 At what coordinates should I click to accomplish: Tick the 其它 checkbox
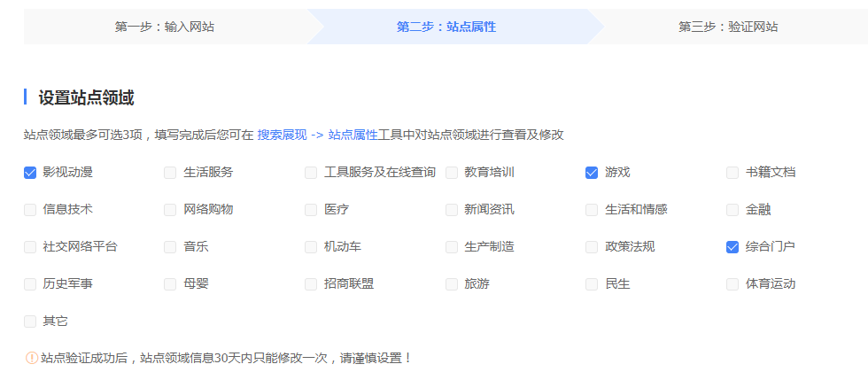point(30,322)
